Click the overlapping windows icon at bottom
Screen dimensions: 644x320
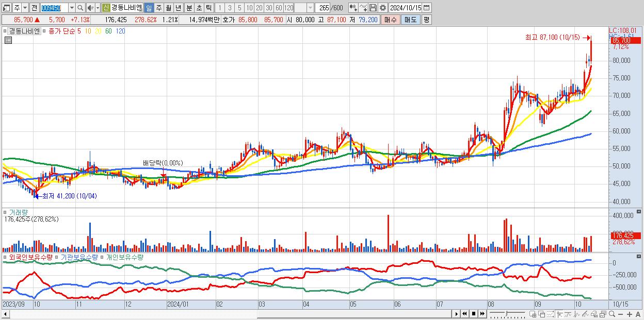(542, 314)
